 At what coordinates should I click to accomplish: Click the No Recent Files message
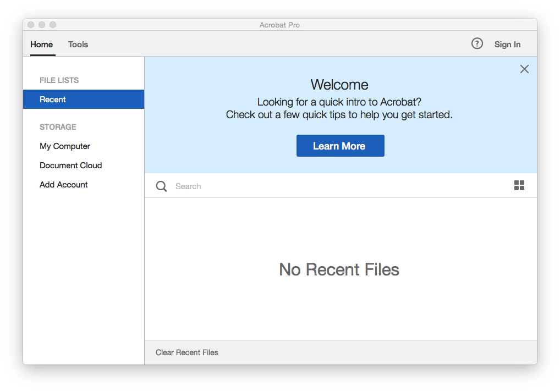(x=339, y=269)
